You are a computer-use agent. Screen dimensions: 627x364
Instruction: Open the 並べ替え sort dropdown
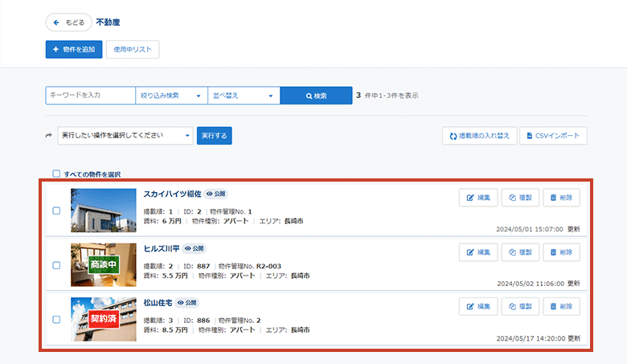click(x=243, y=96)
